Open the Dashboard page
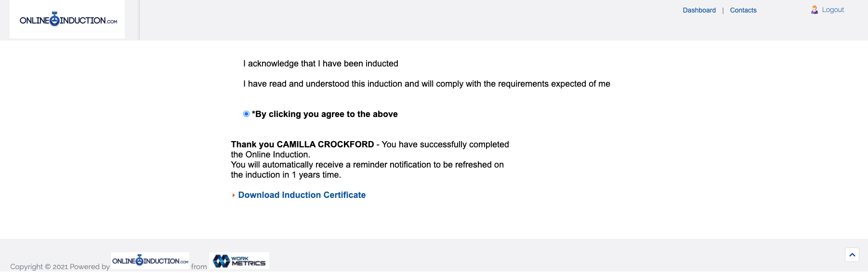 (699, 10)
